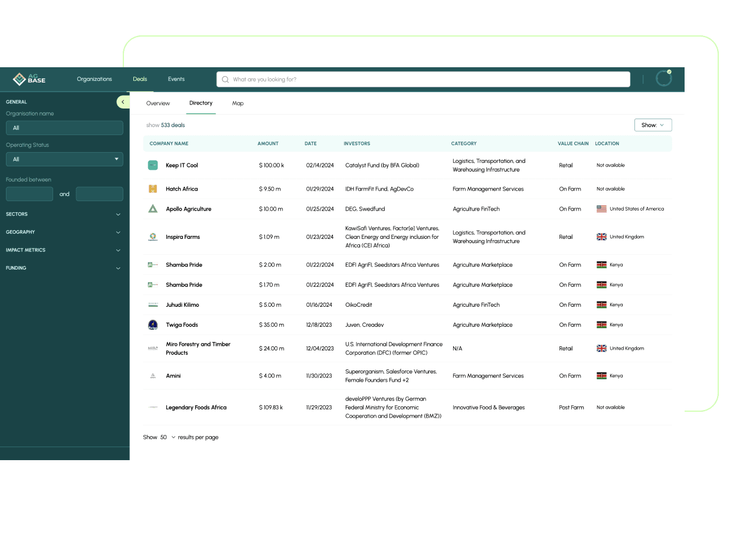Switch to the Map tab

click(x=238, y=103)
